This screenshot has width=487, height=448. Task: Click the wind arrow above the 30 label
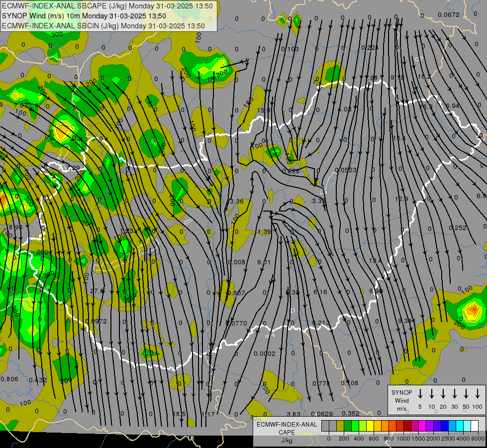455,393
